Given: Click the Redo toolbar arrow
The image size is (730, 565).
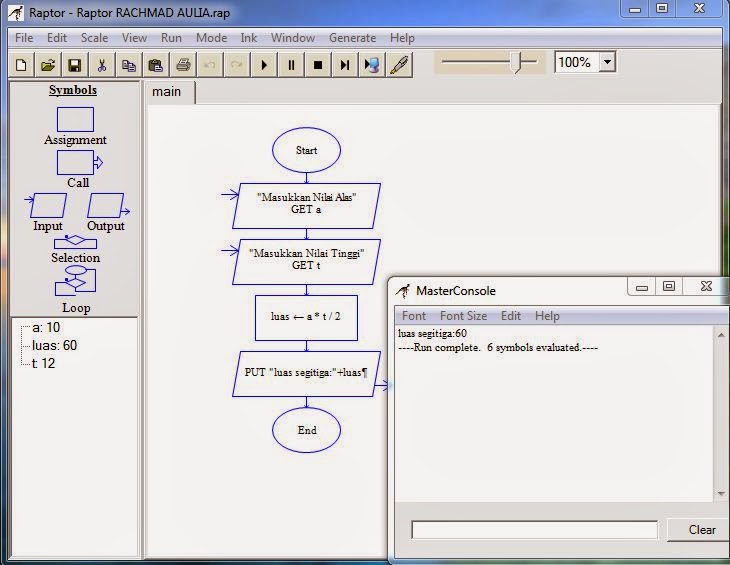Looking at the screenshot, I should (237, 65).
